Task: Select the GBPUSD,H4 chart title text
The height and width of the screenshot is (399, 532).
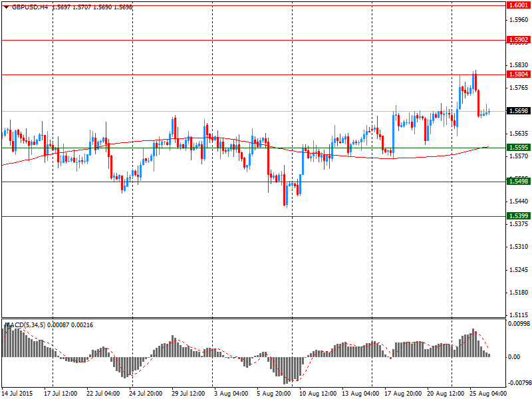Action: (30, 7)
